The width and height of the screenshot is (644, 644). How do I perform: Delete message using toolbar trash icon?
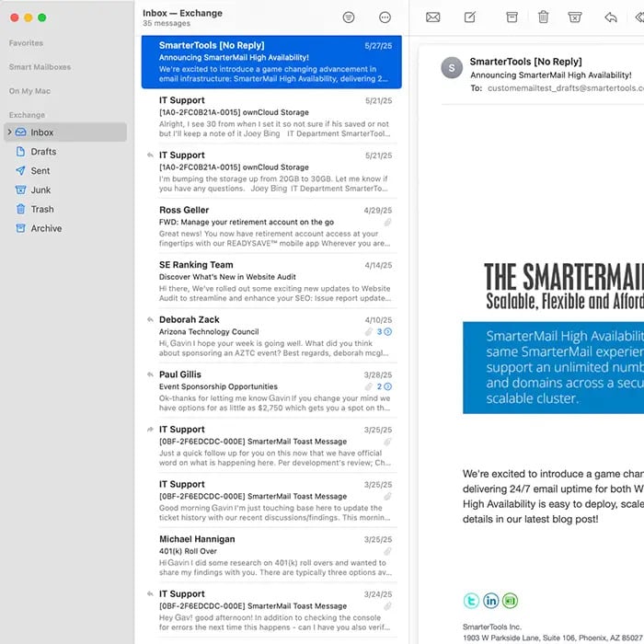pos(544,17)
